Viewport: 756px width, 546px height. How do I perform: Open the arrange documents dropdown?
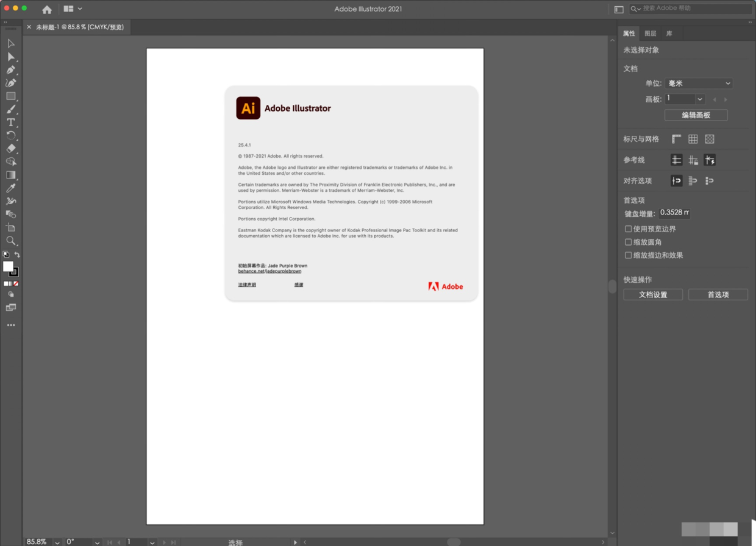[x=73, y=9]
